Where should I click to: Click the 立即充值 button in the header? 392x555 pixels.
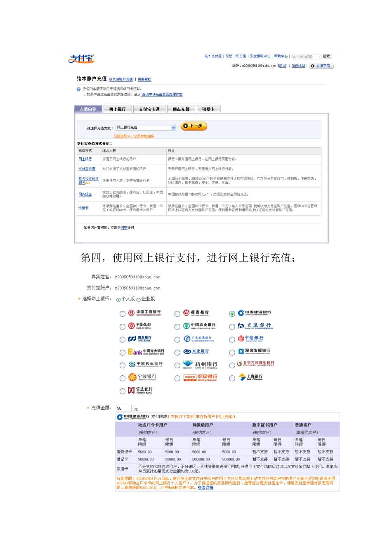(x=321, y=66)
